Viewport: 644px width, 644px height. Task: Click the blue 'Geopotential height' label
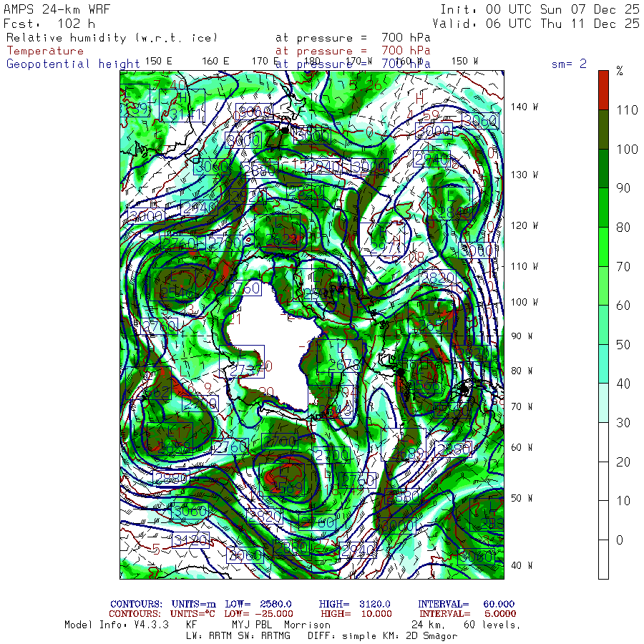(x=73, y=64)
